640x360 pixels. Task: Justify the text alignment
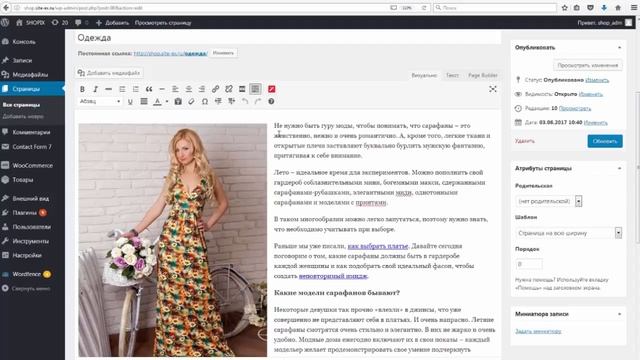144,102
